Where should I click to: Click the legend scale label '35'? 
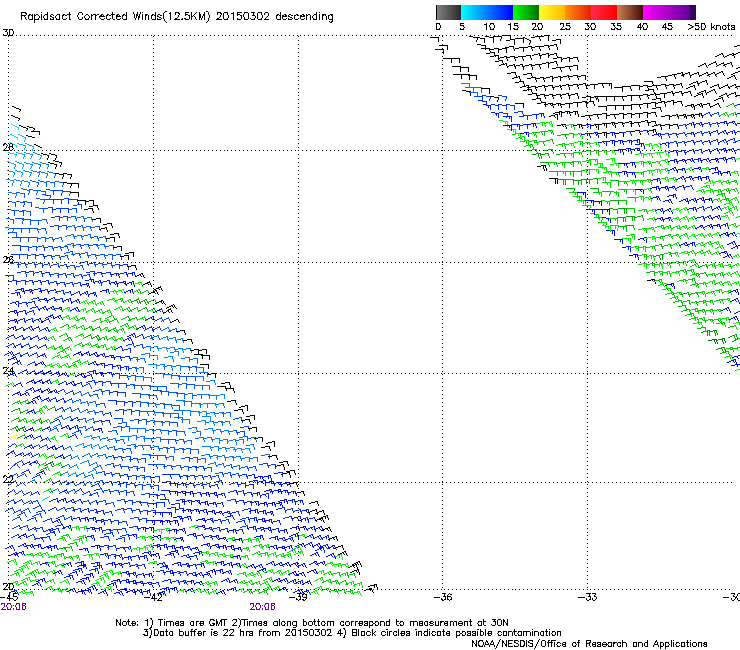616,27
